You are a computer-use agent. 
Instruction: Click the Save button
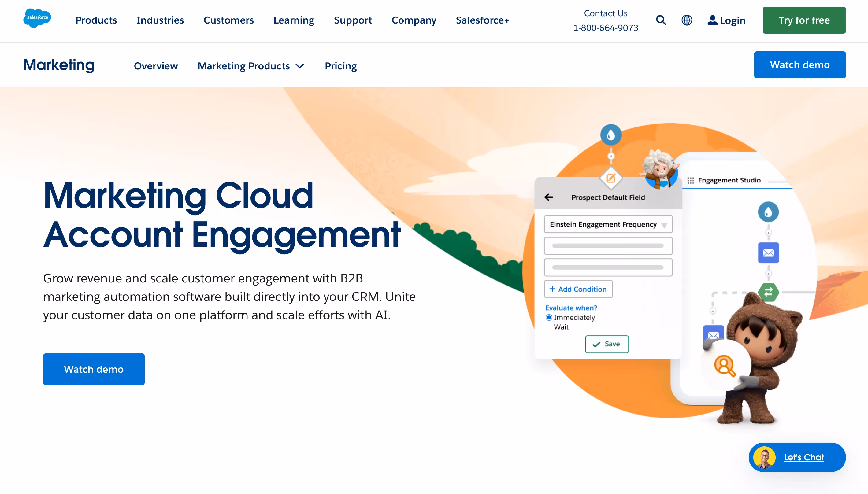coord(606,345)
